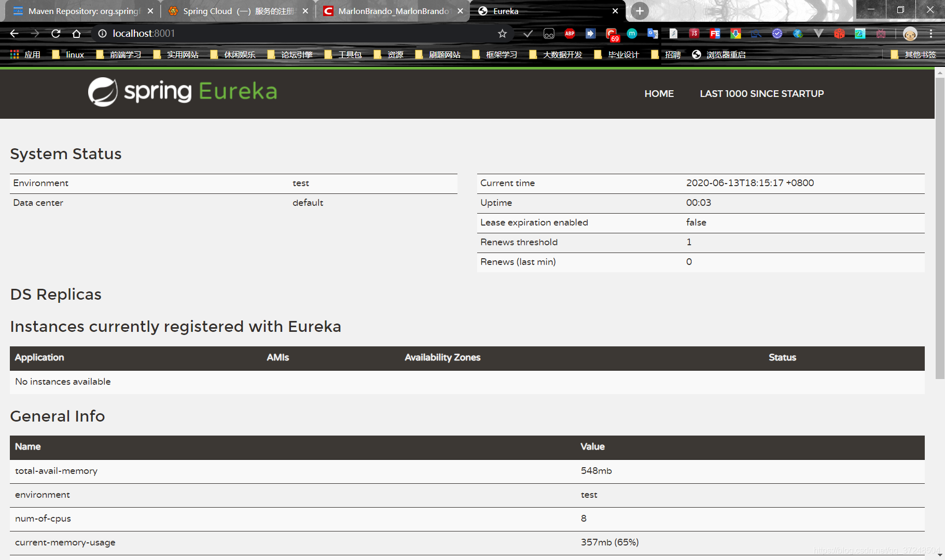Open a new browser tab
The image size is (945, 560).
pyautogui.click(x=640, y=11)
